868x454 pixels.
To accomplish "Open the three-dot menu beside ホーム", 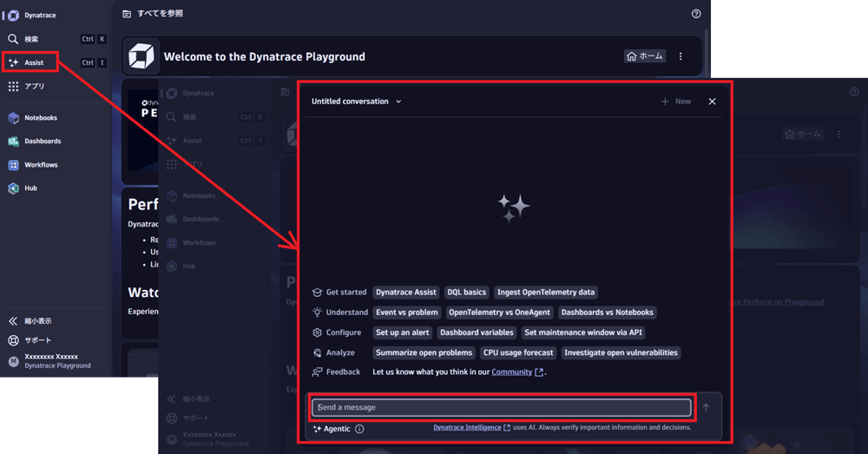I will click(x=681, y=56).
